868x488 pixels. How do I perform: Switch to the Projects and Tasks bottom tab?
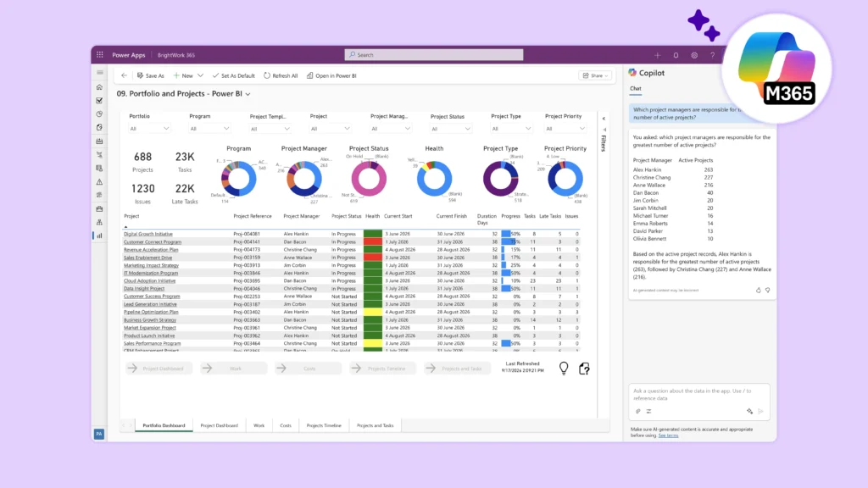[x=376, y=425]
